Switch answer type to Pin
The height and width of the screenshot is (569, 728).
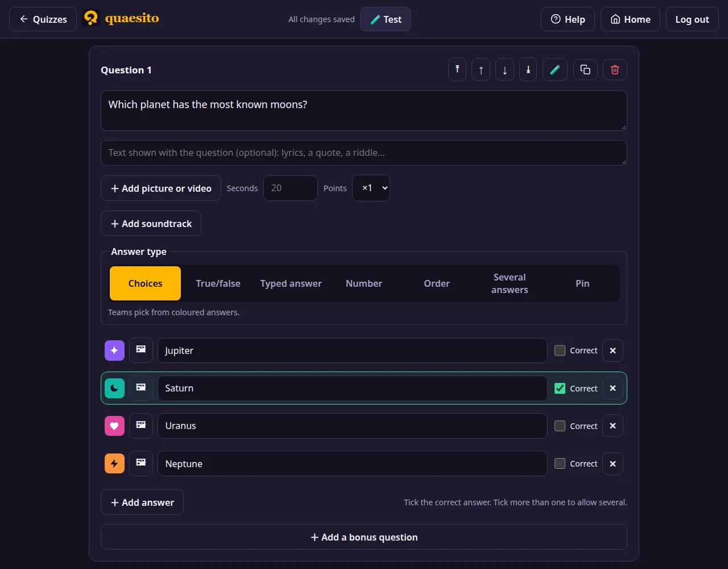[582, 283]
